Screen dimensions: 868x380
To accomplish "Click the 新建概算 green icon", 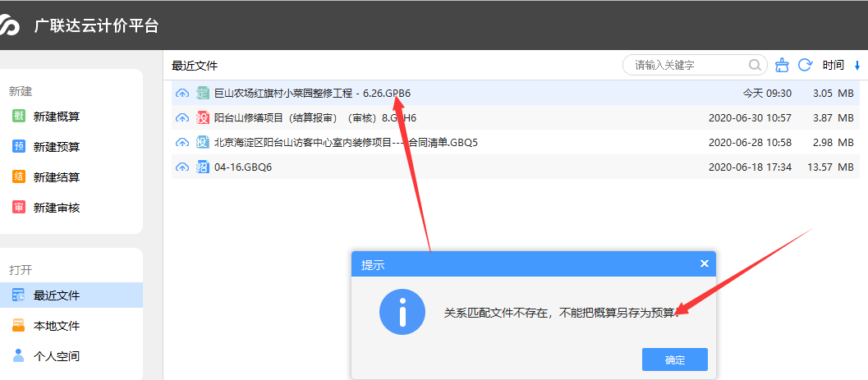I will click(x=19, y=117).
